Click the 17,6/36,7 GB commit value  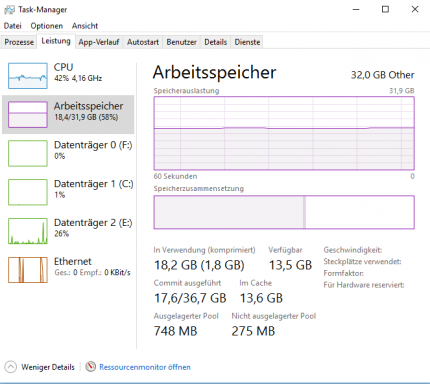tap(190, 298)
